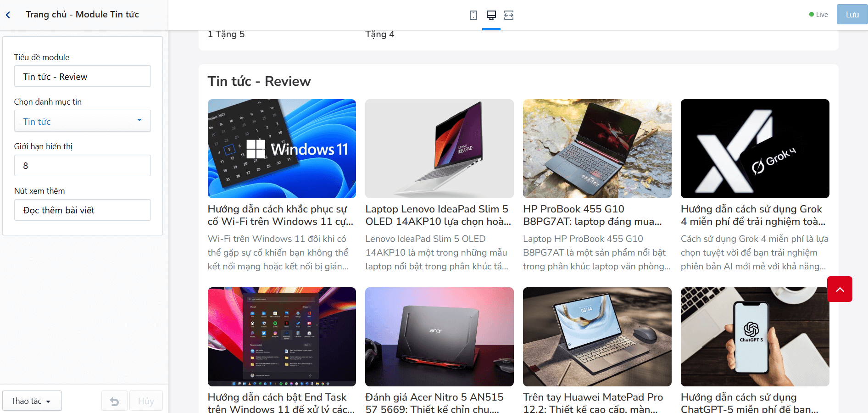The height and width of the screenshot is (413, 868).
Task: Click the red scroll-to-top arrow button
Action: 840,289
